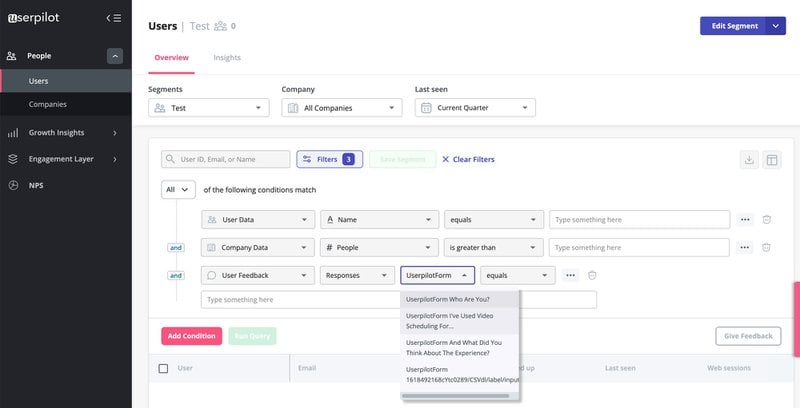The width and height of the screenshot is (800, 408).
Task: Click the Engagement Layer stack icon
Action: coord(13,159)
